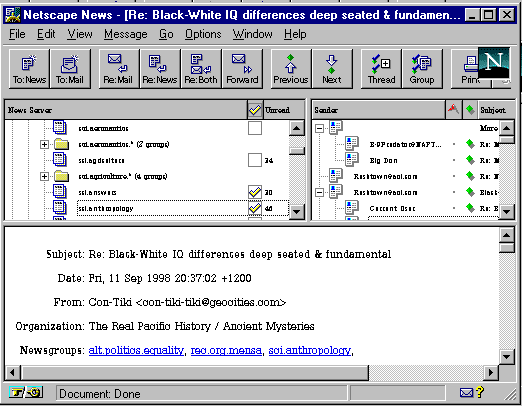Open the View menu
The height and width of the screenshot is (407, 522).
pyautogui.click(x=80, y=34)
